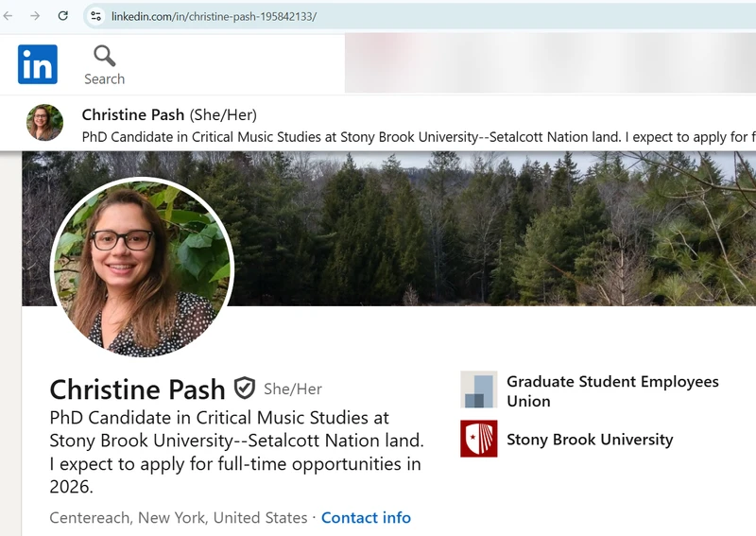Image resolution: width=756 pixels, height=536 pixels.
Task: Select the Christine Pash main profile name heading
Action: [137, 389]
